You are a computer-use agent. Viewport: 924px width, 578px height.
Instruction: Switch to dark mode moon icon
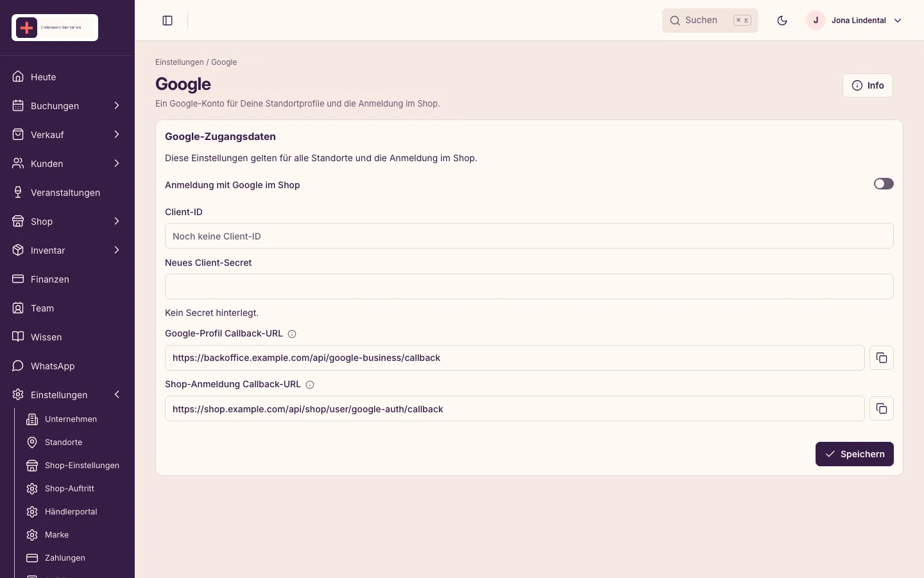782,21
